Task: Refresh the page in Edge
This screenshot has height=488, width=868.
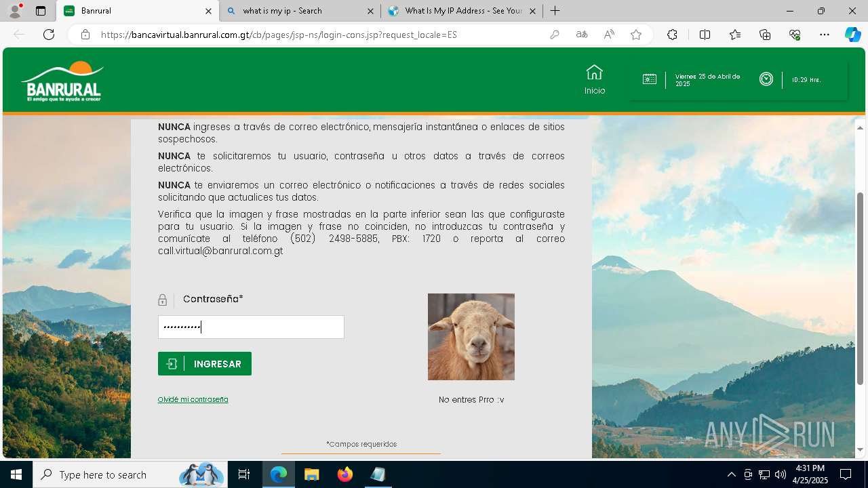Action: coord(49,35)
